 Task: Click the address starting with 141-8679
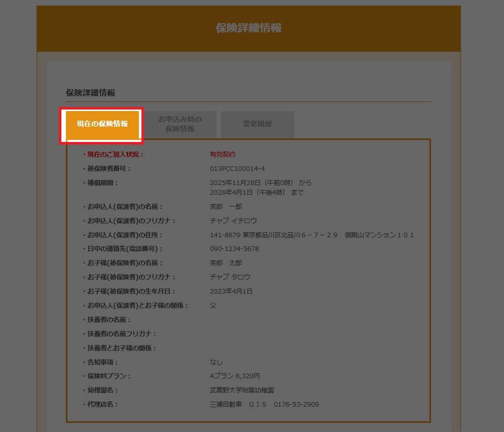[312, 235]
